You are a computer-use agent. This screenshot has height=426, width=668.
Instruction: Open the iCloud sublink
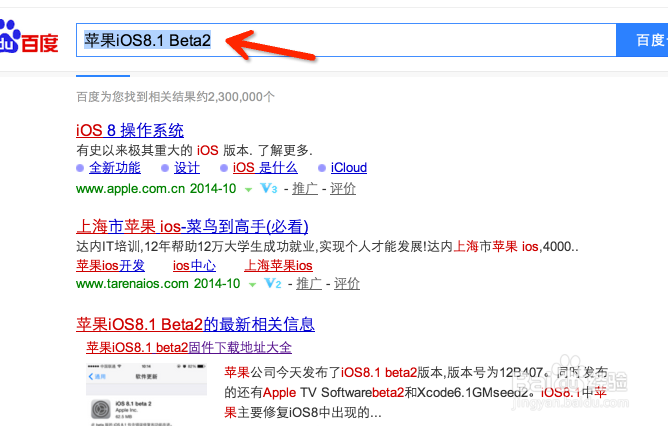(348, 168)
